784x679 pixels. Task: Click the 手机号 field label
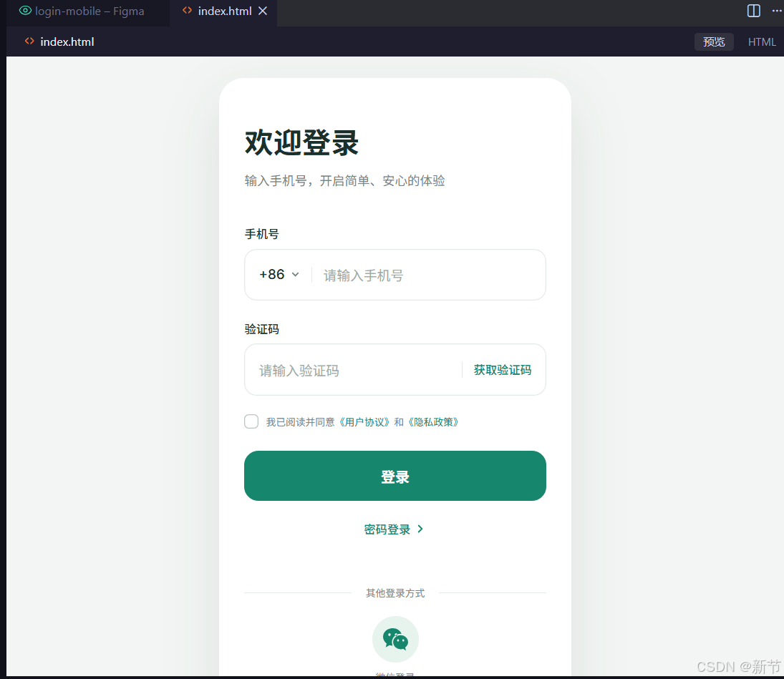pyautogui.click(x=261, y=234)
